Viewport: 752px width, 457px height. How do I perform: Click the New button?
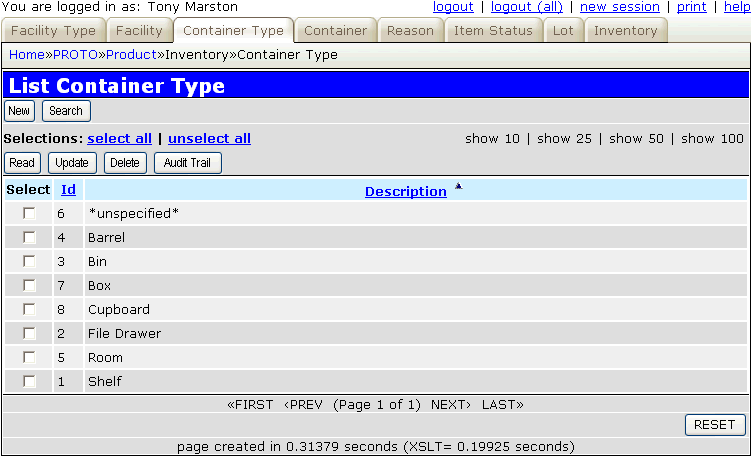tap(19, 111)
